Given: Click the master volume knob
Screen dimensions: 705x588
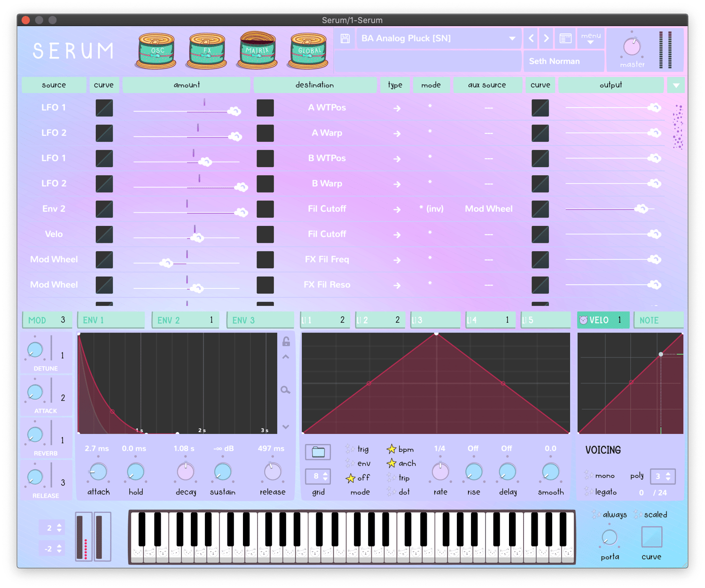Looking at the screenshot, I should point(632,46).
